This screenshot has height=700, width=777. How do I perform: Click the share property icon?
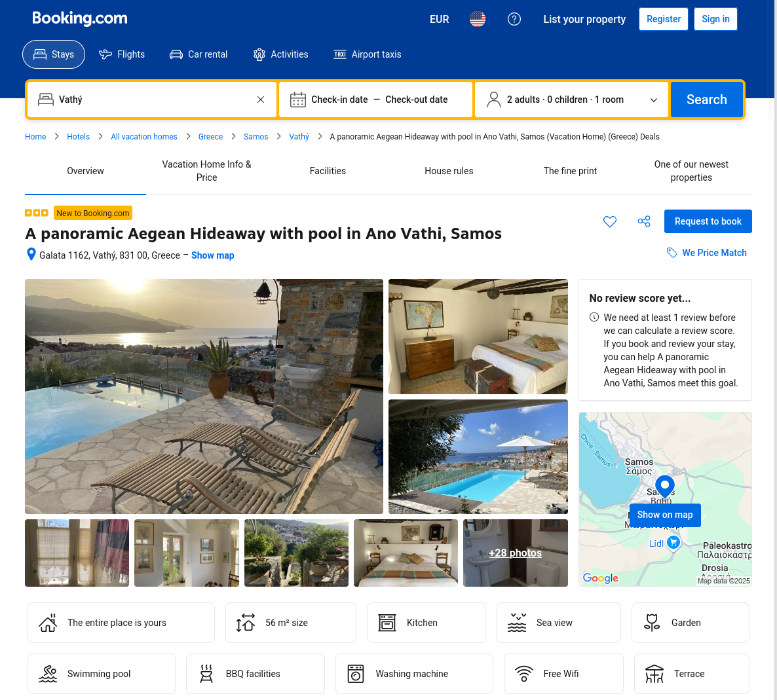pos(644,222)
